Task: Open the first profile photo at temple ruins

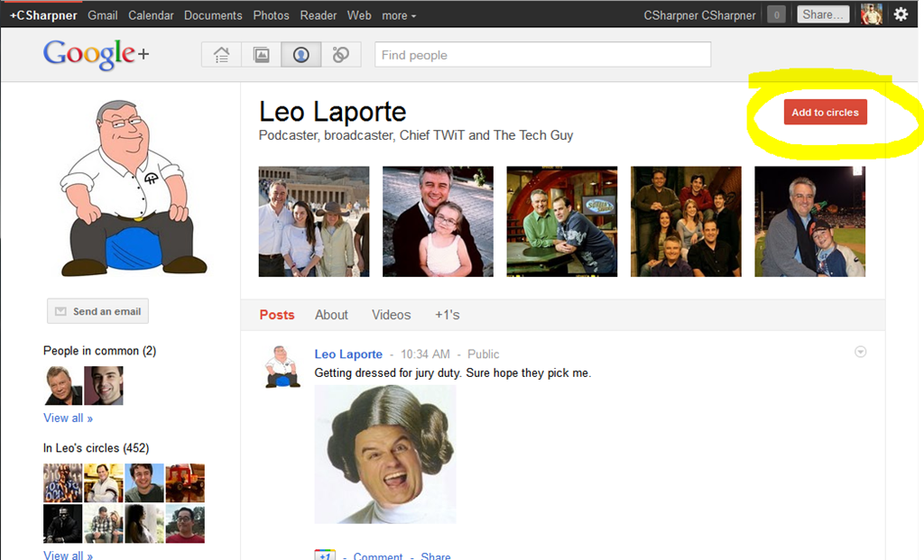Action: click(314, 222)
